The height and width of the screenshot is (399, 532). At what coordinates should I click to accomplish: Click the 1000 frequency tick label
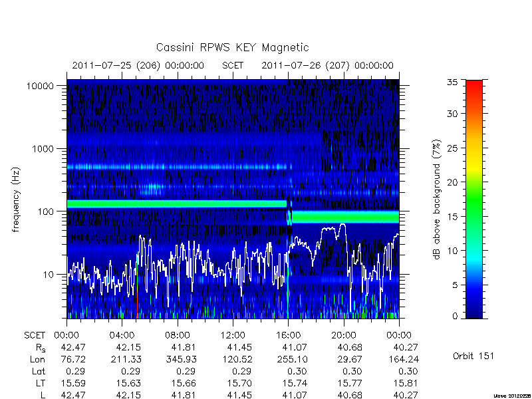coord(43,149)
